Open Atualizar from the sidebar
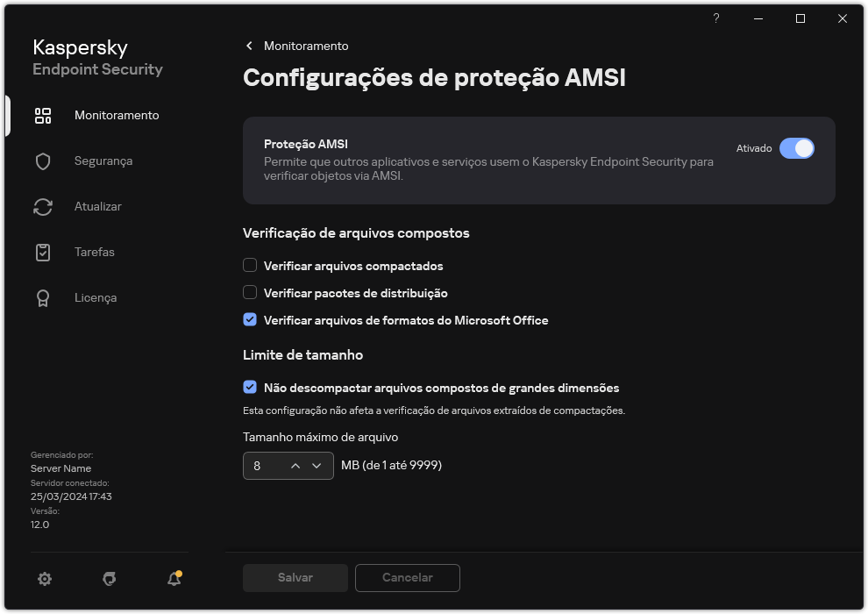The height and width of the screenshot is (614, 868). [42, 206]
